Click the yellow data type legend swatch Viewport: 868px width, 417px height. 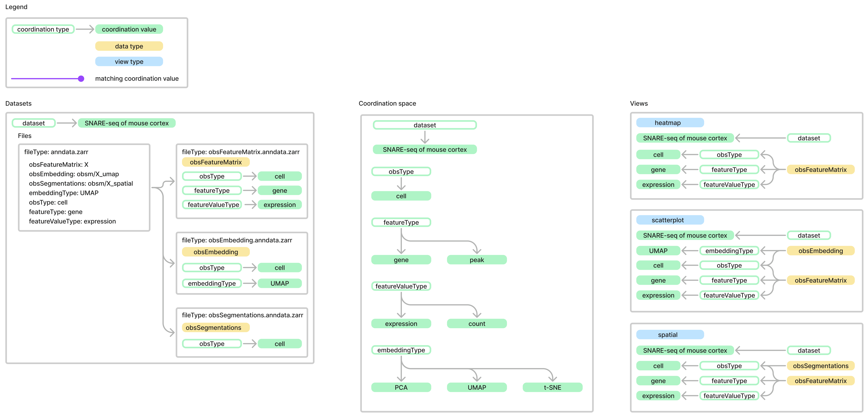coord(129,46)
